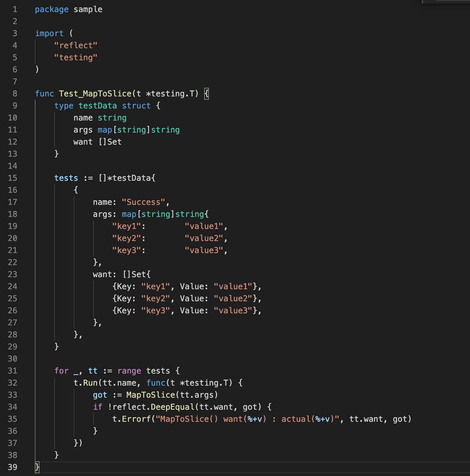The height and width of the screenshot is (476, 470).
Task: Click 'map[string]string' type on line 11
Action: 139,130
